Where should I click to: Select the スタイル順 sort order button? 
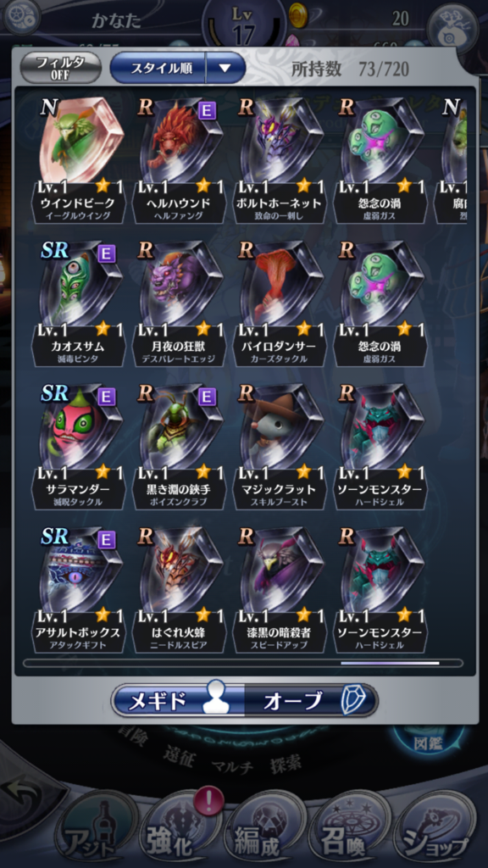[x=158, y=68]
